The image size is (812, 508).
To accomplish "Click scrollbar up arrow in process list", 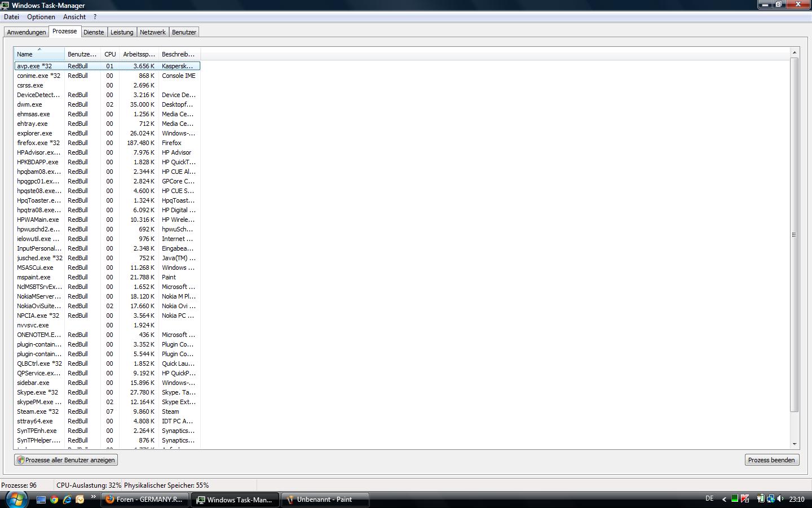I will click(795, 52).
